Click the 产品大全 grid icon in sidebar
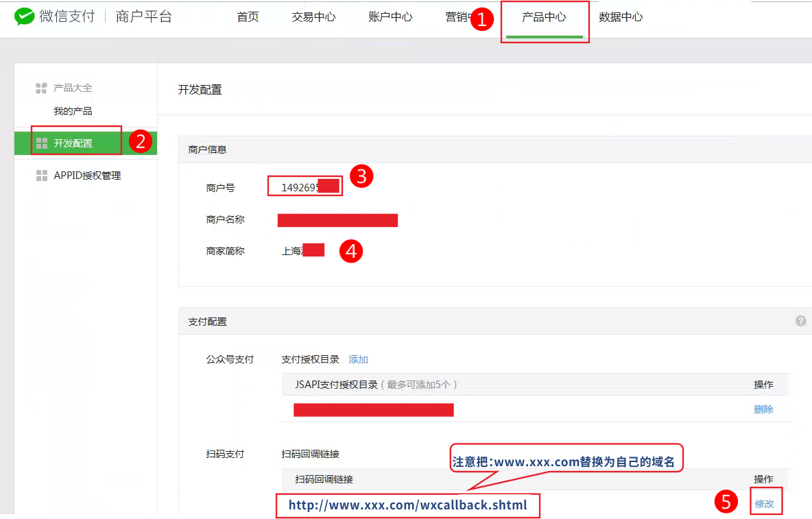The height and width of the screenshot is (519, 812). click(41, 88)
